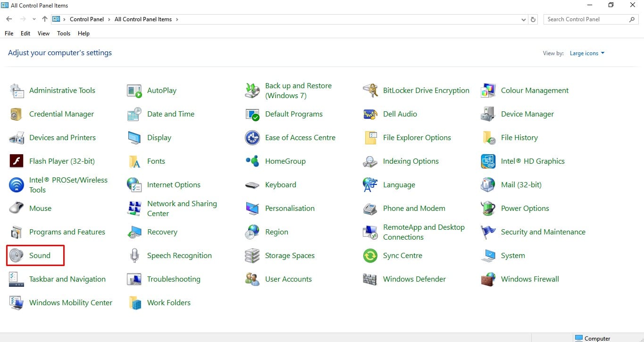Click the Search Control Panel field
Image resolution: width=644 pixels, height=342 pixels.
[592, 19]
